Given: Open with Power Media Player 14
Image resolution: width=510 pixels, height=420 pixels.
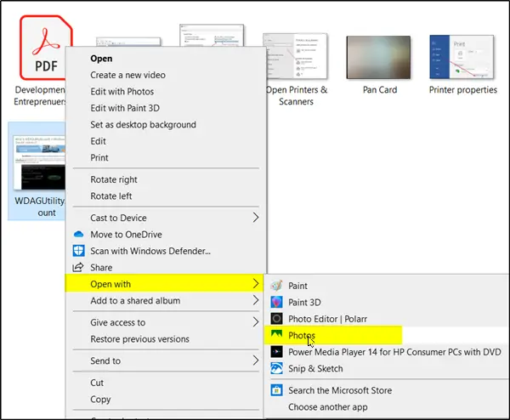Looking at the screenshot, I should coord(386,352).
